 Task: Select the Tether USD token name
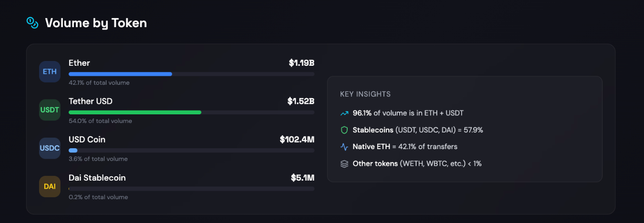point(91,101)
